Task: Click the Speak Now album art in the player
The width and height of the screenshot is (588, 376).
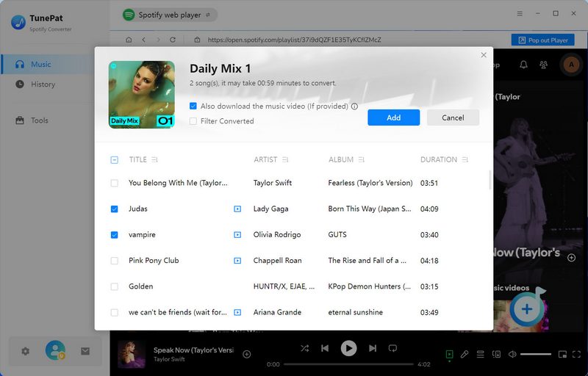Action: point(132,354)
